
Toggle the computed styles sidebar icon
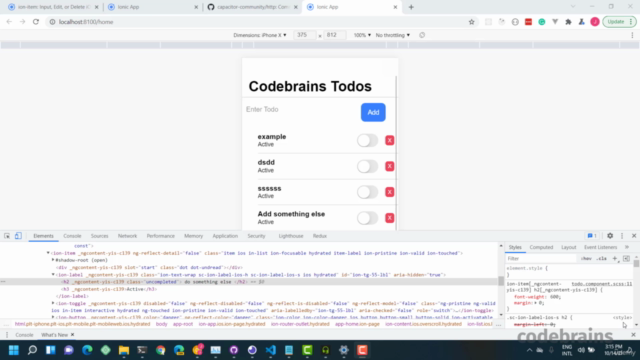[x=626, y=258]
